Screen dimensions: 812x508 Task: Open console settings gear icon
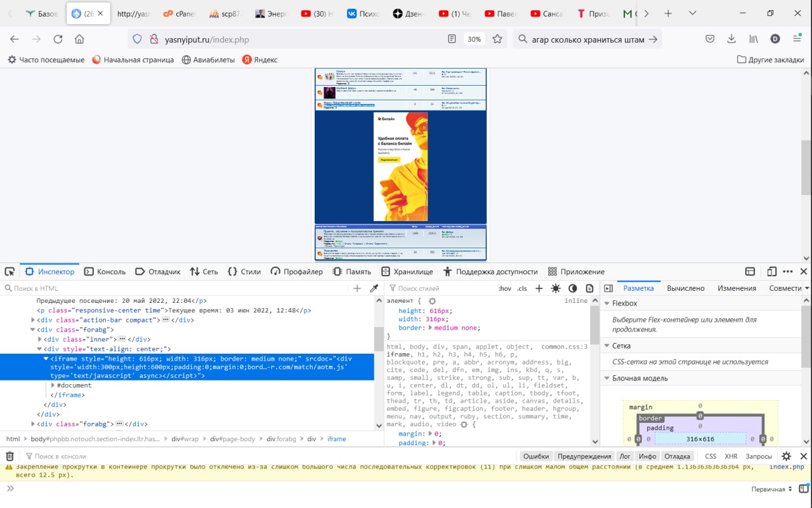(787, 456)
